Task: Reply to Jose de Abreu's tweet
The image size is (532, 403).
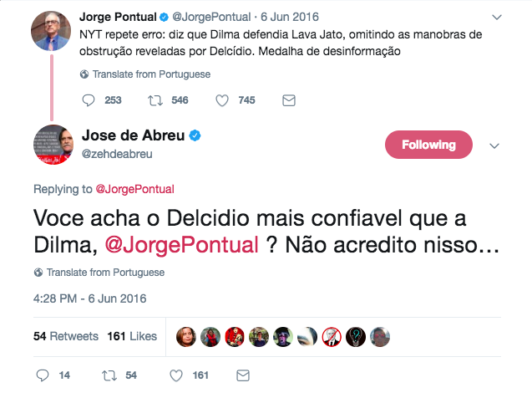Action: pos(43,375)
